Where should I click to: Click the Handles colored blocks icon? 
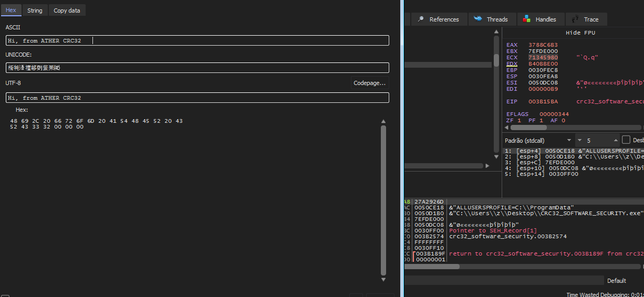coord(527,19)
